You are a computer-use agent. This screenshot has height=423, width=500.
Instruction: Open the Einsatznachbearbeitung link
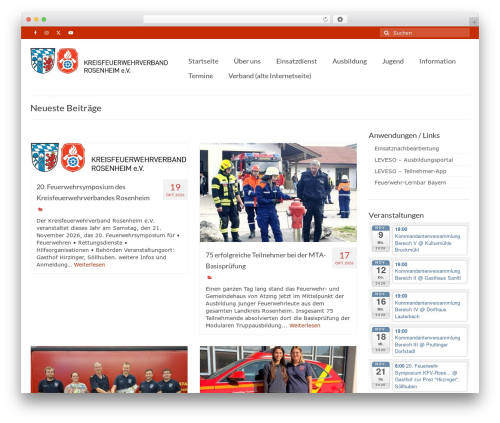coord(407,149)
